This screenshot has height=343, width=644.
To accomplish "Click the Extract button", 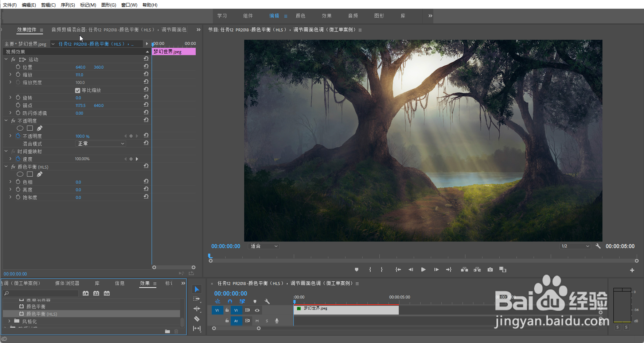I will [x=477, y=270].
